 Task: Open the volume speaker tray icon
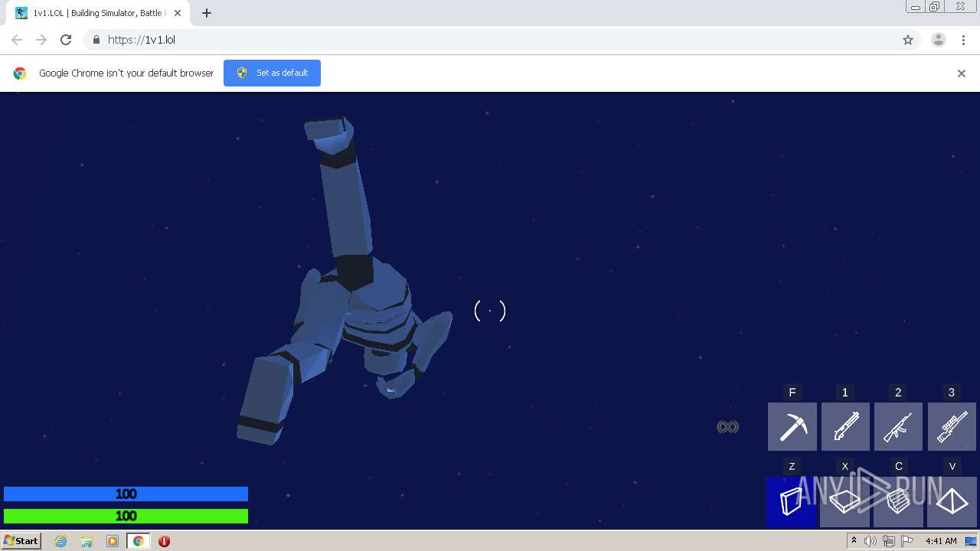coord(871,541)
